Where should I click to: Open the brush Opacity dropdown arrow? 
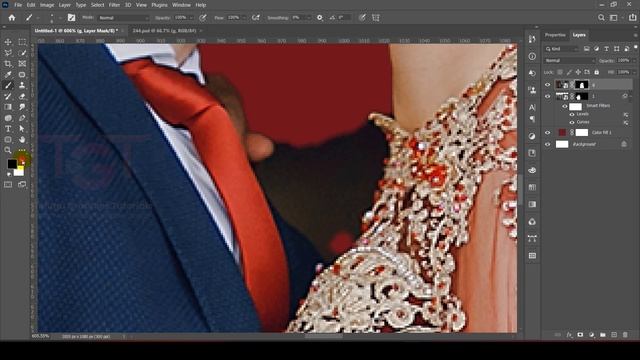coord(191,18)
